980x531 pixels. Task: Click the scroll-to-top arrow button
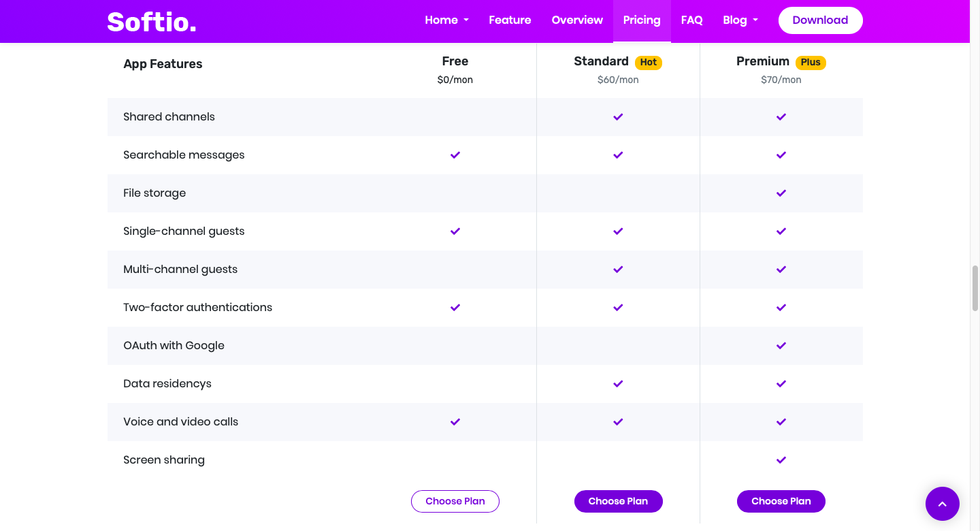coord(942,504)
